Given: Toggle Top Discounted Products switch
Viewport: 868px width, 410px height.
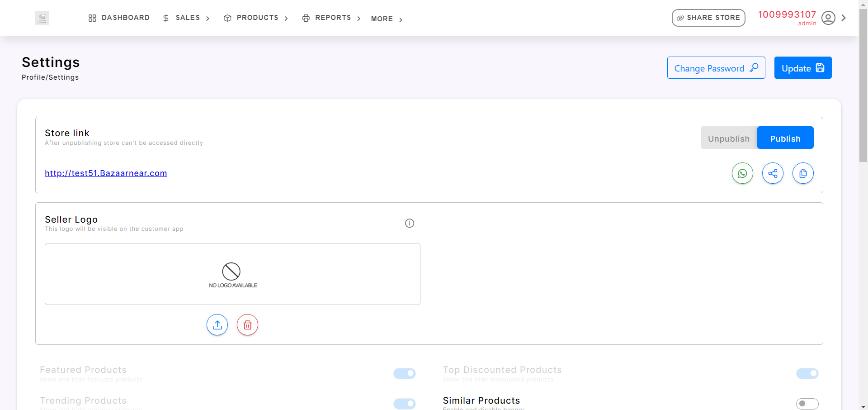Looking at the screenshot, I should tap(807, 373).
